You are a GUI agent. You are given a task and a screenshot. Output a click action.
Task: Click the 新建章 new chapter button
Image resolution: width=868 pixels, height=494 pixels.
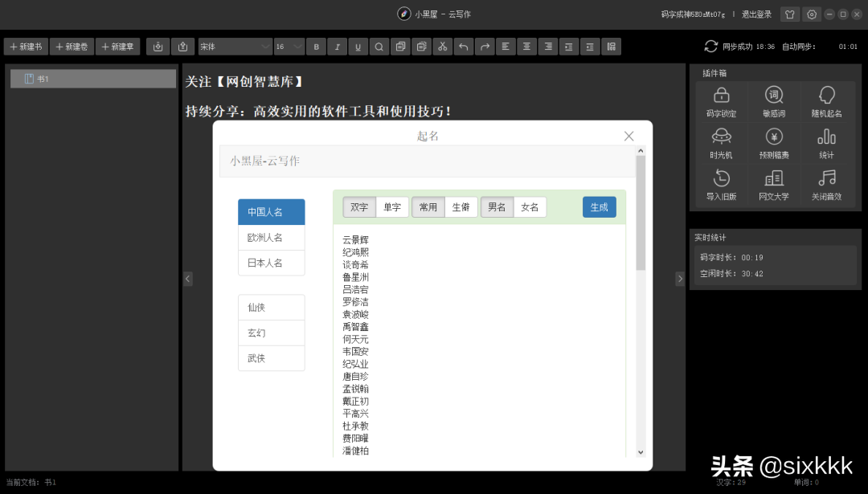click(118, 47)
